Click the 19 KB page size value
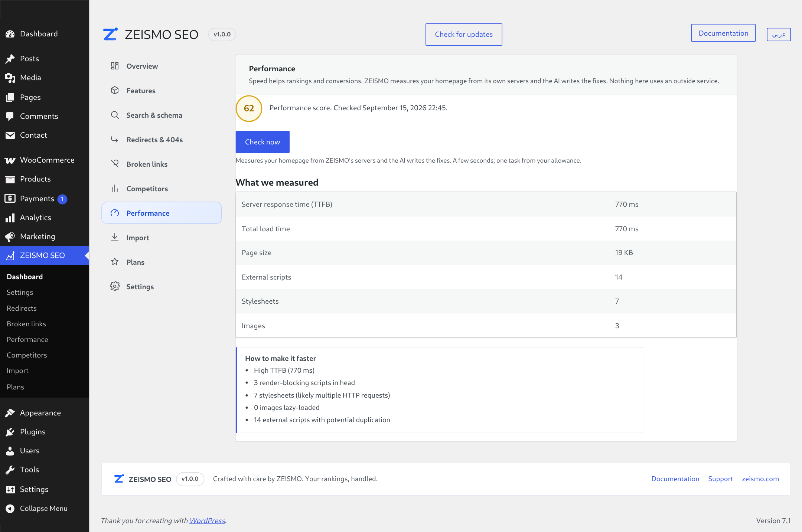 click(x=624, y=252)
